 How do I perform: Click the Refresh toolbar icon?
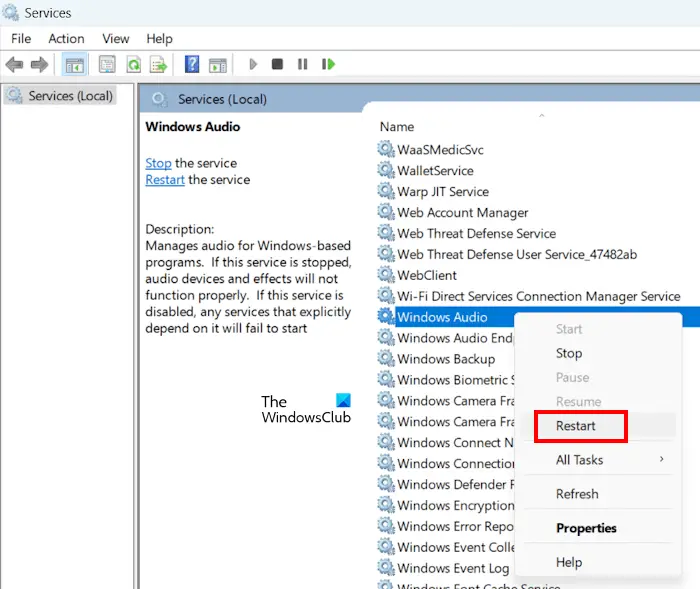(x=132, y=65)
